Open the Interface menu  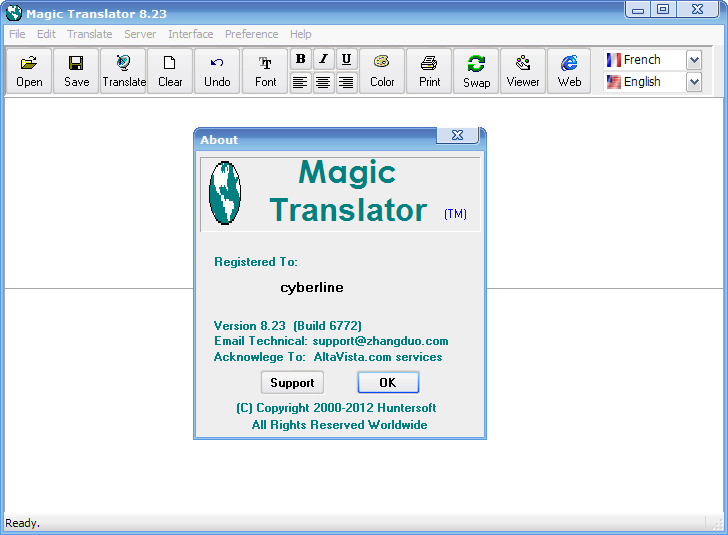(191, 34)
